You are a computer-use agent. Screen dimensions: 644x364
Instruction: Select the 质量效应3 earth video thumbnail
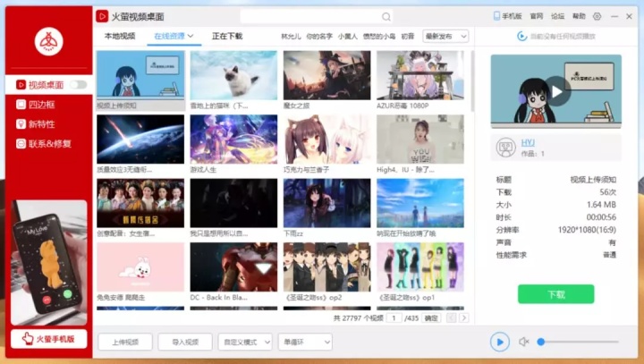click(x=140, y=140)
